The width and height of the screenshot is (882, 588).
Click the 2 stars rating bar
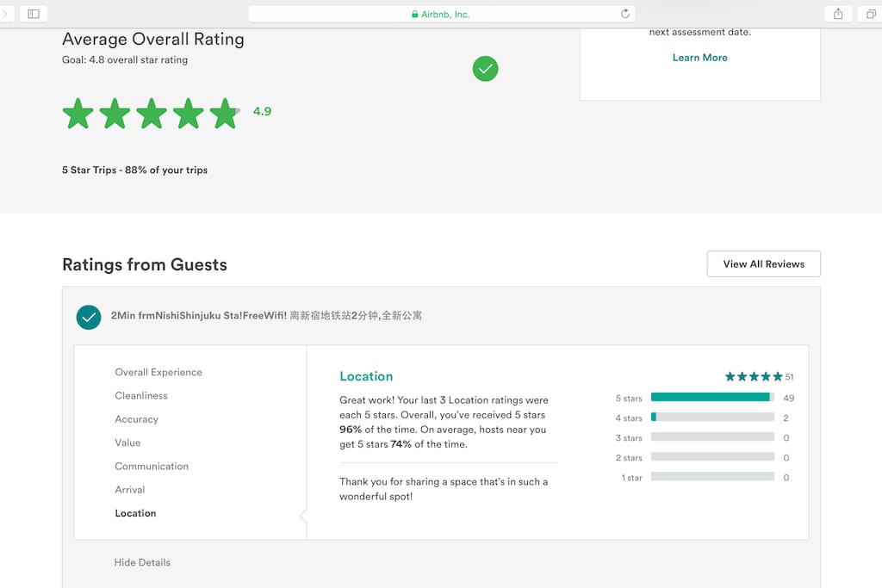712,457
